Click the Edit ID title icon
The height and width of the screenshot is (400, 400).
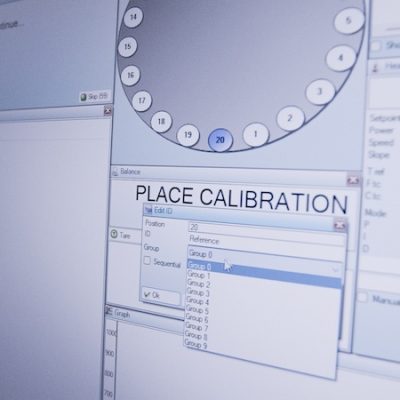pyautogui.click(x=148, y=210)
